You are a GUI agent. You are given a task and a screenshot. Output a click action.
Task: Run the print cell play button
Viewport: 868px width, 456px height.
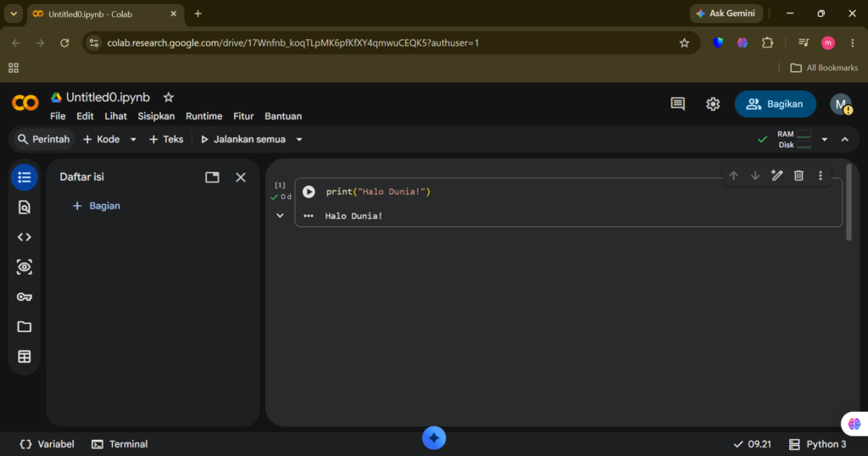pos(309,192)
